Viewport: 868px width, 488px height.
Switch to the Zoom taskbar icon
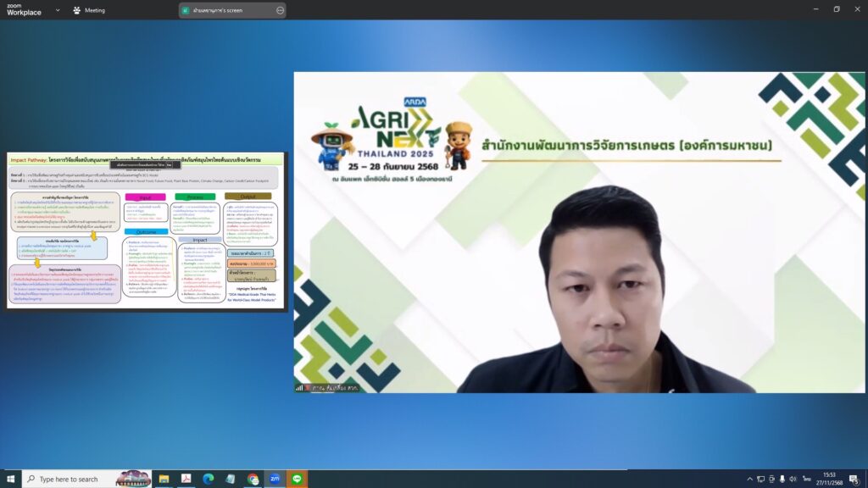point(275,480)
